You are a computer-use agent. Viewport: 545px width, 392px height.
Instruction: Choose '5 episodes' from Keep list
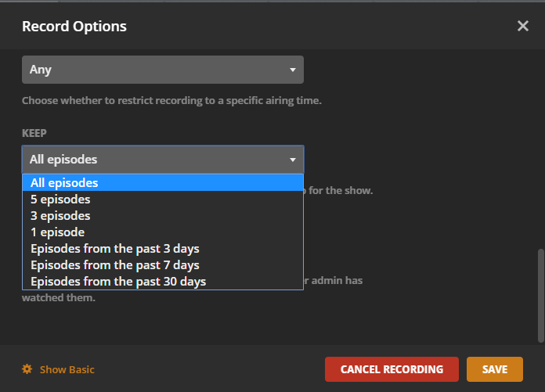60,200
